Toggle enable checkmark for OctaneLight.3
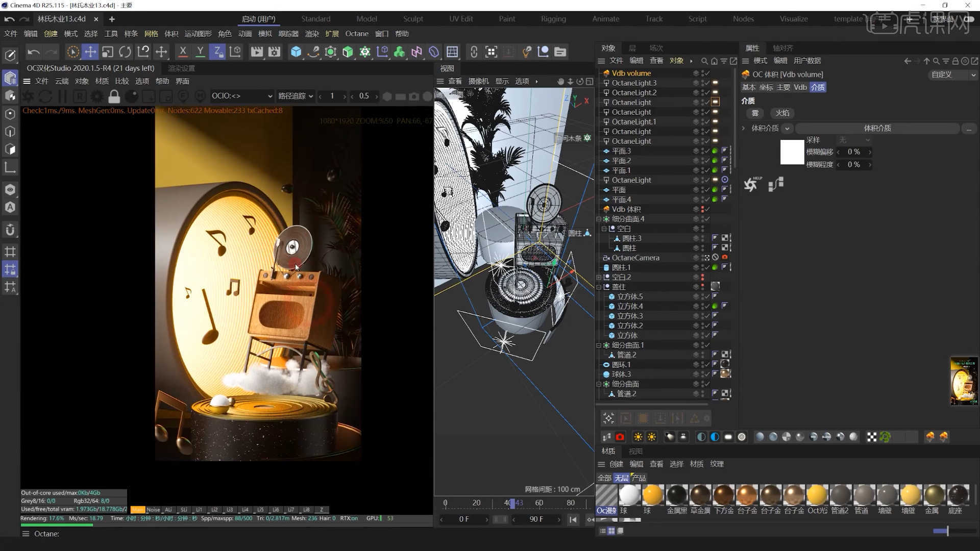The image size is (980, 551). [707, 83]
